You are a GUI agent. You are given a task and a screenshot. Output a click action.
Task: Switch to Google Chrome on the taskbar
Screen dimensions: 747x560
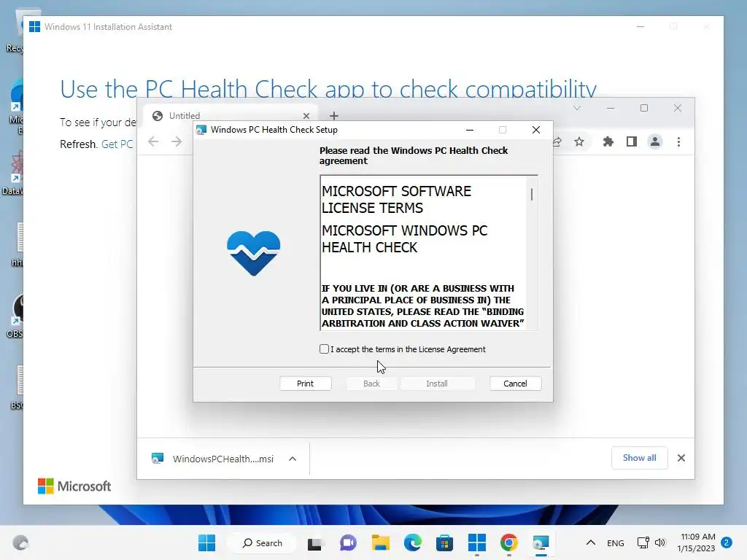pyautogui.click(x=508, y=542)
